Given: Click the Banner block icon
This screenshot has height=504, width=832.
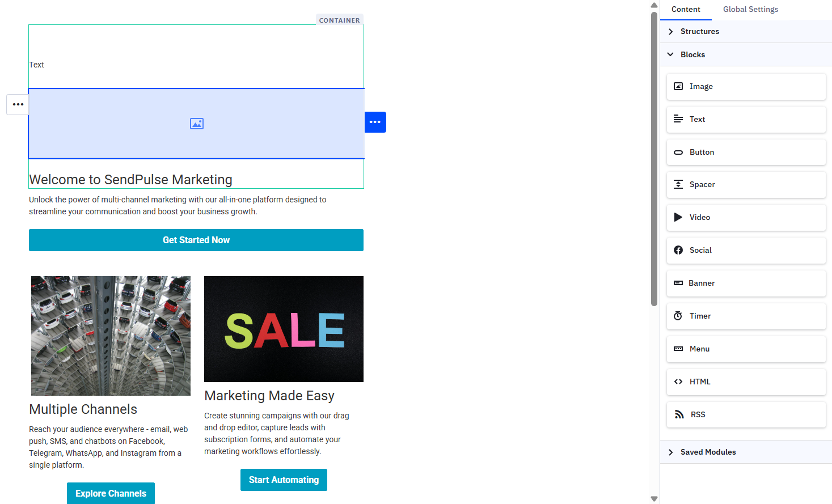Looking at the screenshot, I should pos(678,283).
